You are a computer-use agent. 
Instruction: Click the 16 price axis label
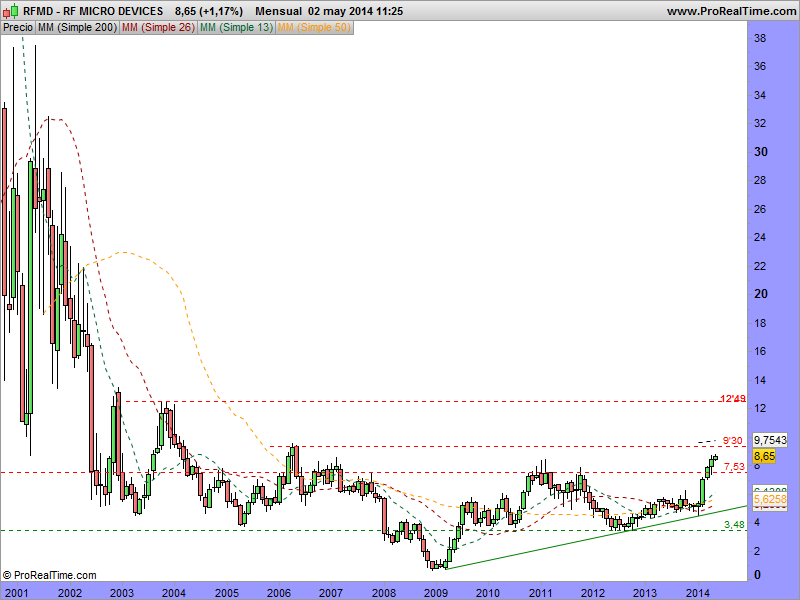click(760, 351)
